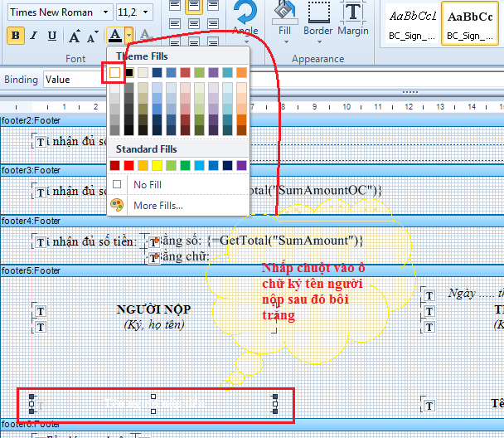504x438 pixels.
Task: Pick the standard yellow fill swatch
Action: [157, 166]
